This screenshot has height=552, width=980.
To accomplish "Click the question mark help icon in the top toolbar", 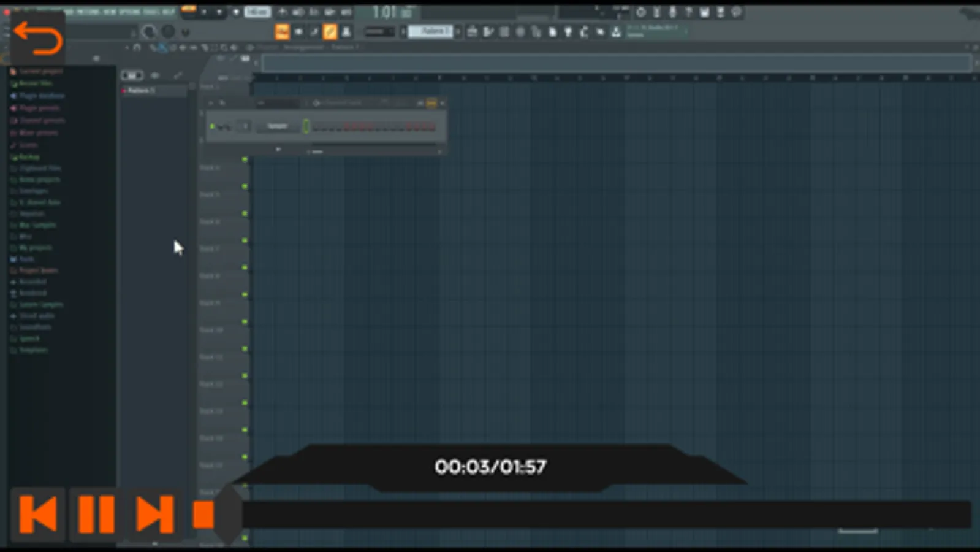I will point(688,12).
